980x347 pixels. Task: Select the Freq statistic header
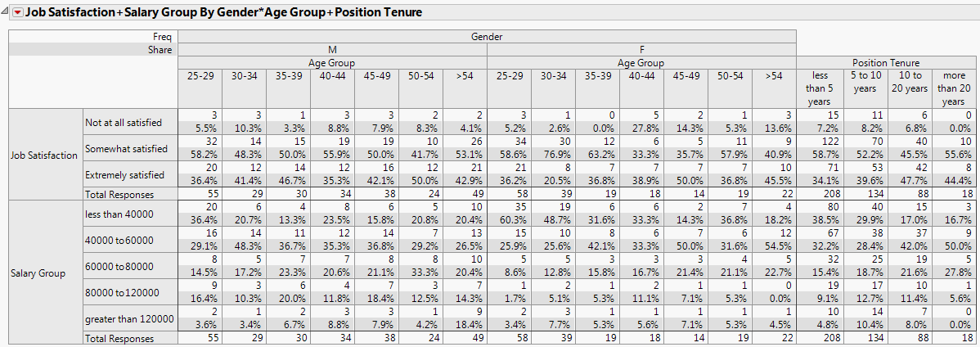click(163, 37)
